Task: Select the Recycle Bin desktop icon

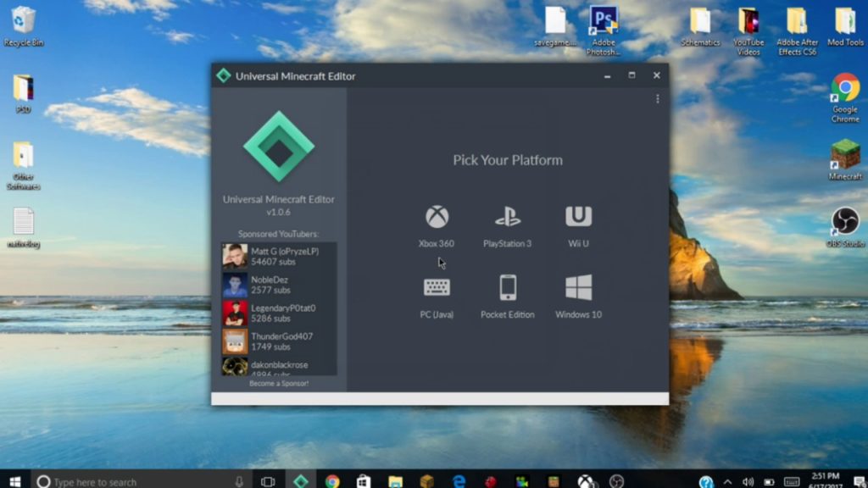Action: coord(23,26)
